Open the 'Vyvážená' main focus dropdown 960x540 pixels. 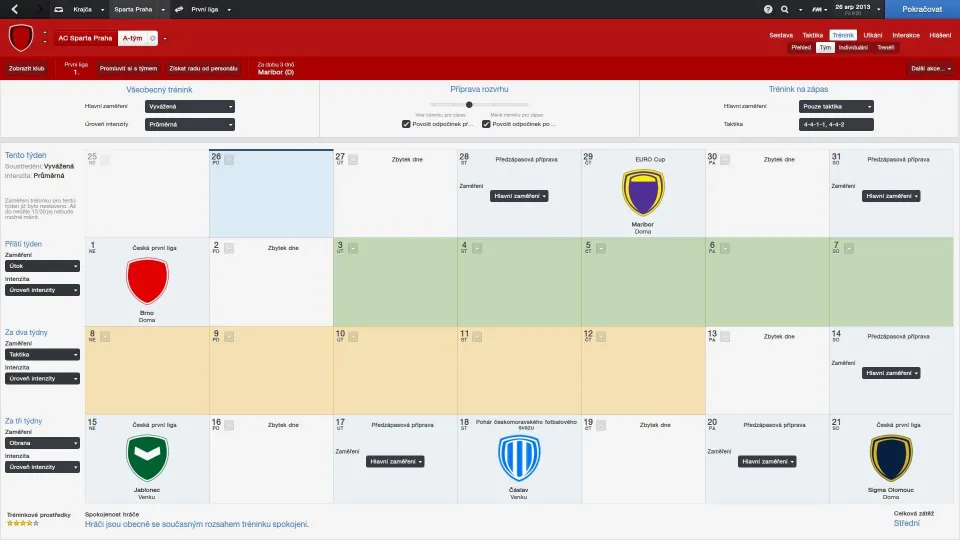(x=189, y=106)
